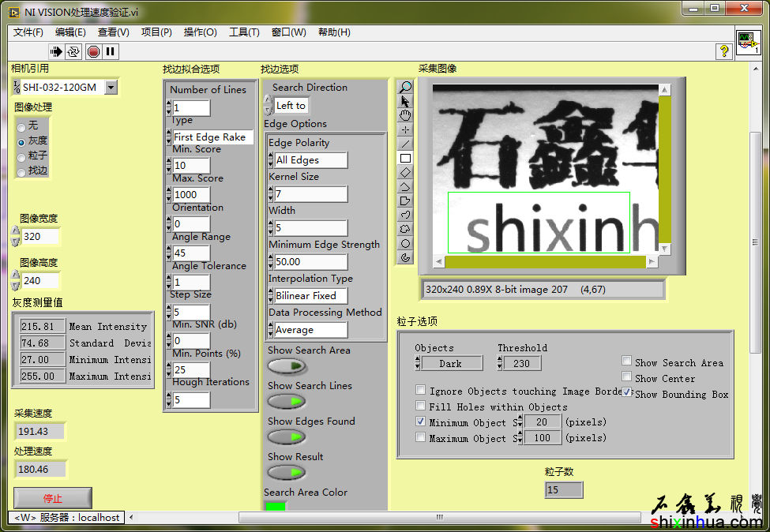Select the 粒子 radio option

[x=21, y=156]
